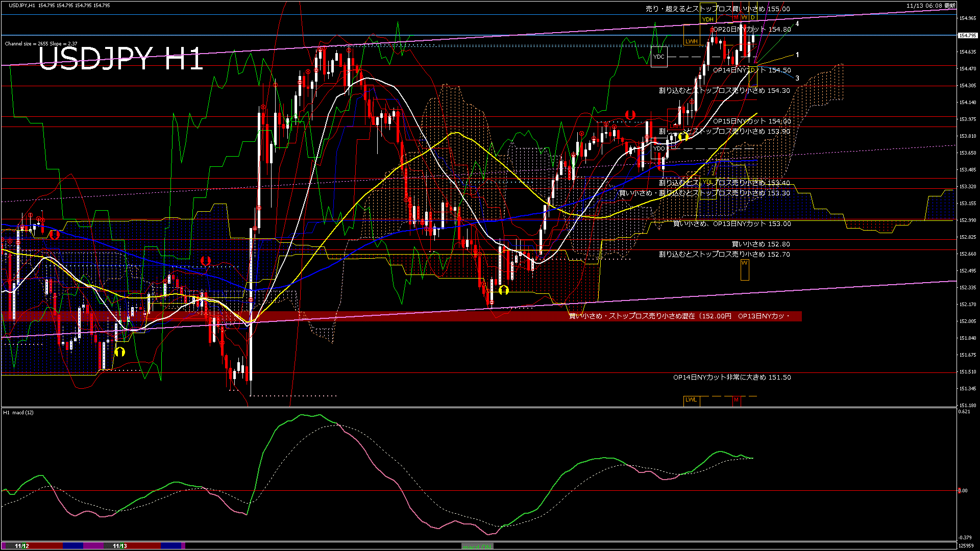
Task: Click the 0.00 MACD zero level label
Action: click(x=963, y=491)
